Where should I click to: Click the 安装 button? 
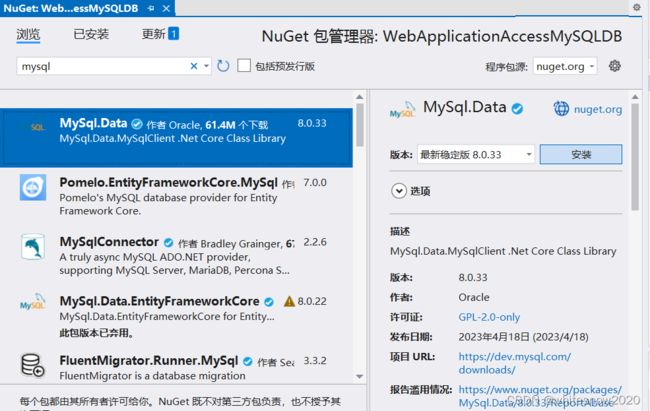(x=581, y=154)
